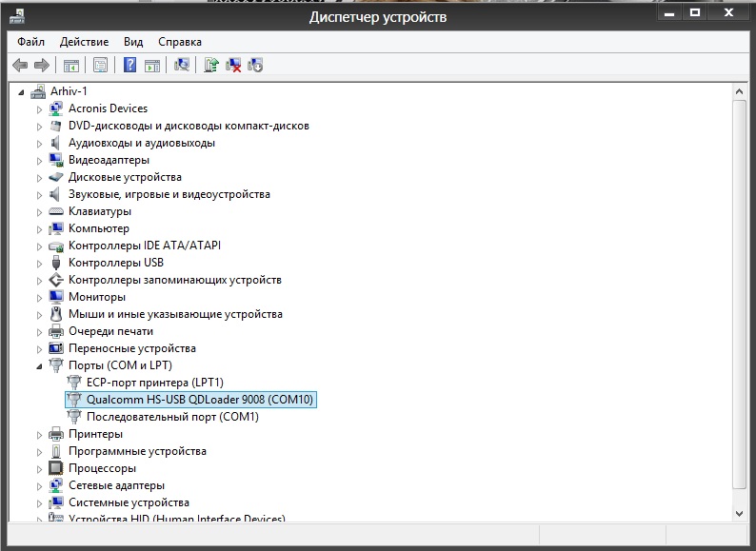
Task: Collapse the Arhiv-1 root node
Action: 21,92
